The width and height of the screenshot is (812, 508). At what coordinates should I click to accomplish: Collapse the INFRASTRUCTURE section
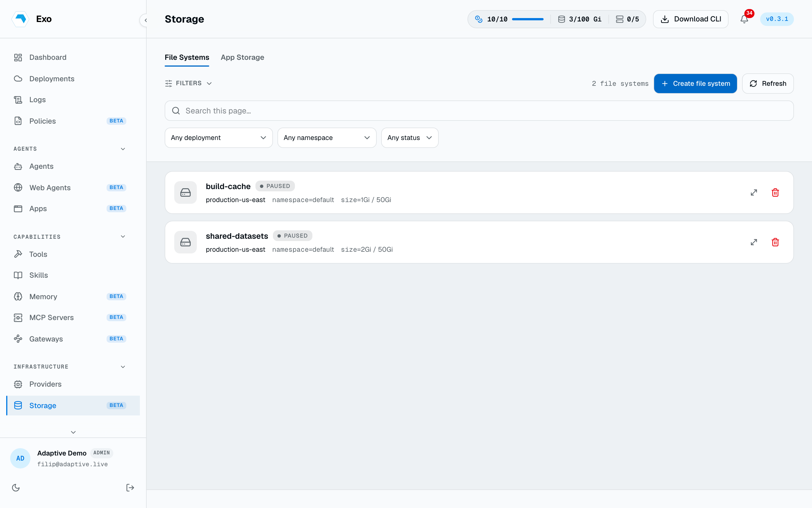click(x=123, y=367)
